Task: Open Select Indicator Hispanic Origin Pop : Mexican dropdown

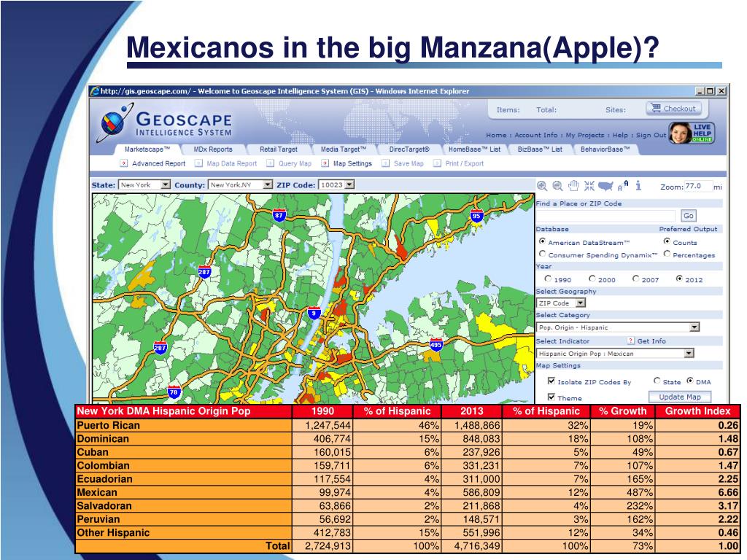Action: point(615,354)
